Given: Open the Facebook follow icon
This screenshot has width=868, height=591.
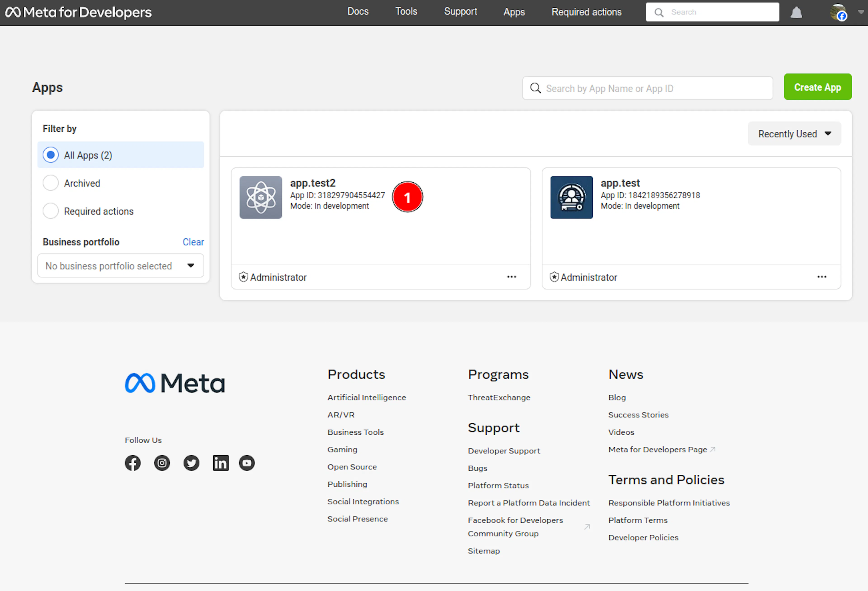Looking at the screenshot, I should (133, 463).
